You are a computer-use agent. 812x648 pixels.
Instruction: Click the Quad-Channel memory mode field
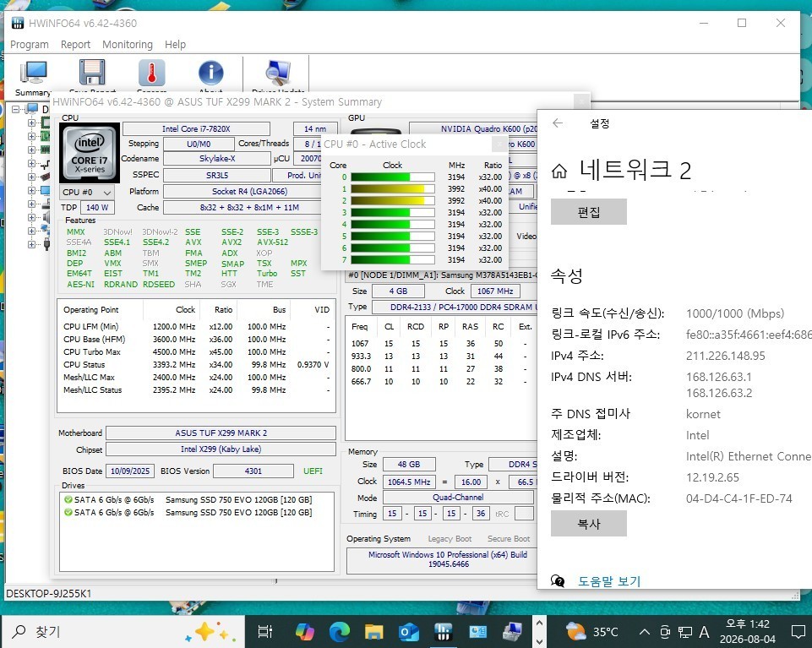point(458,498)
